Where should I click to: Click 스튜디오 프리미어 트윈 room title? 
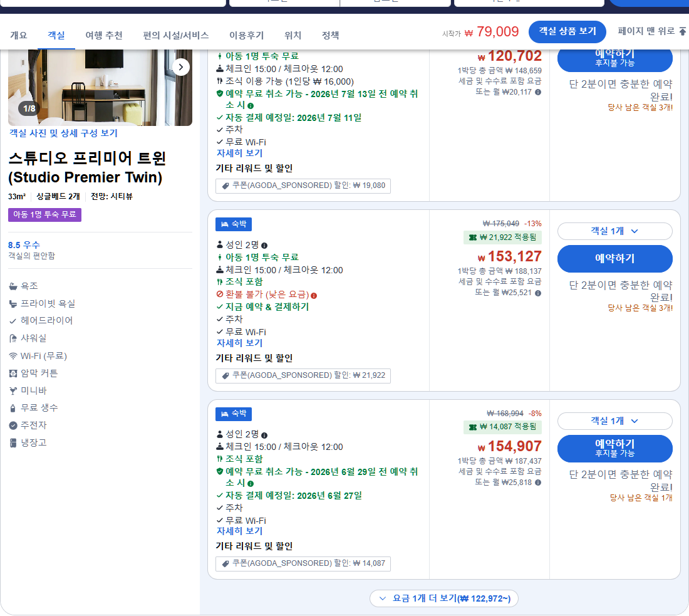[x=87, y=167]
